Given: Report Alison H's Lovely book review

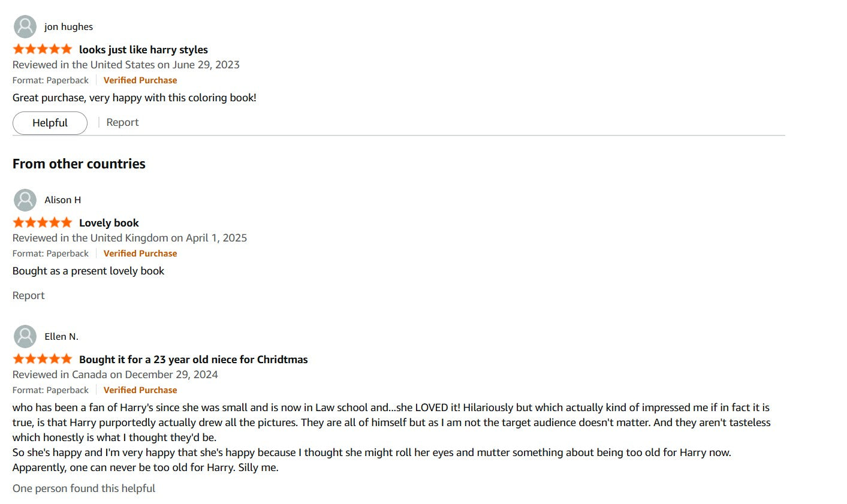Looking at the screenshot, I should pyautogui.click(x=28, y=295).
